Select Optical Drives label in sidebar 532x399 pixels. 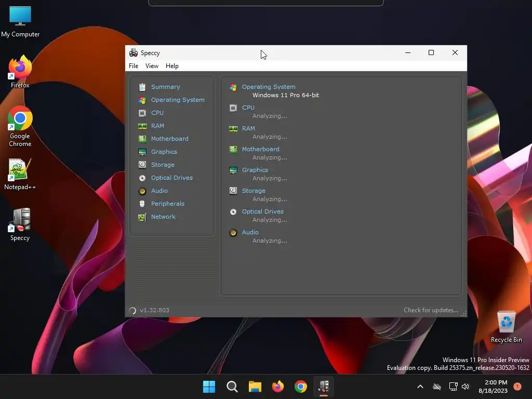171,178
